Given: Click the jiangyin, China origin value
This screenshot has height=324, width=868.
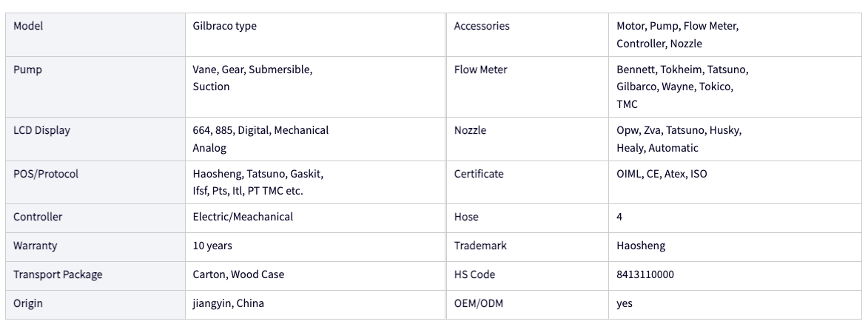Looking at the screenshot, I should click(228, 303).
